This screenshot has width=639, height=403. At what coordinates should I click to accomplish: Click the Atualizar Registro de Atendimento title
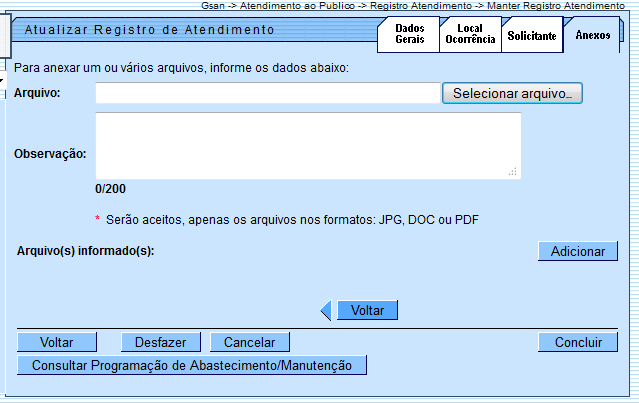149,30
